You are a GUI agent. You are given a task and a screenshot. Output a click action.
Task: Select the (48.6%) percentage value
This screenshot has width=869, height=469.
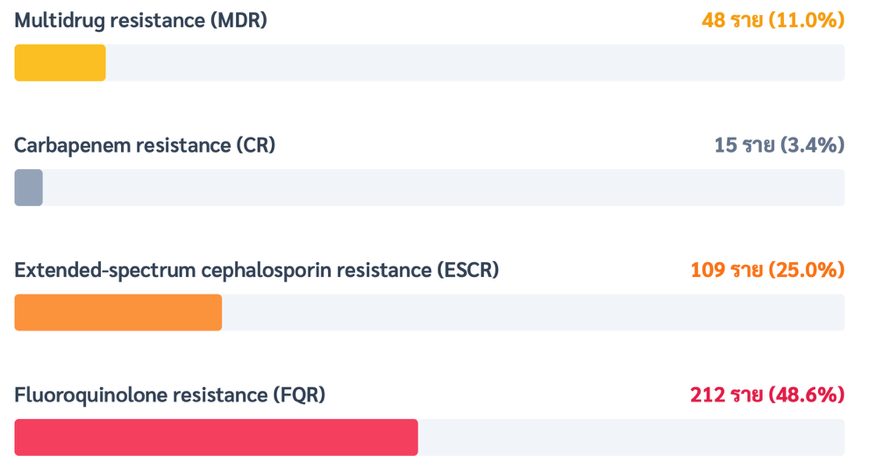point(807,395)
